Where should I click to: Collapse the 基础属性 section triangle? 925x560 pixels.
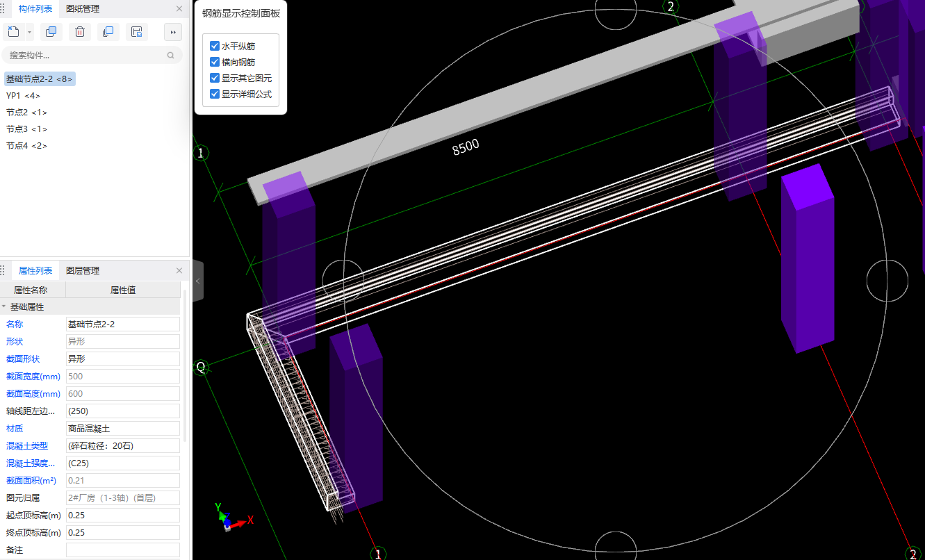(x=4, y=306)
